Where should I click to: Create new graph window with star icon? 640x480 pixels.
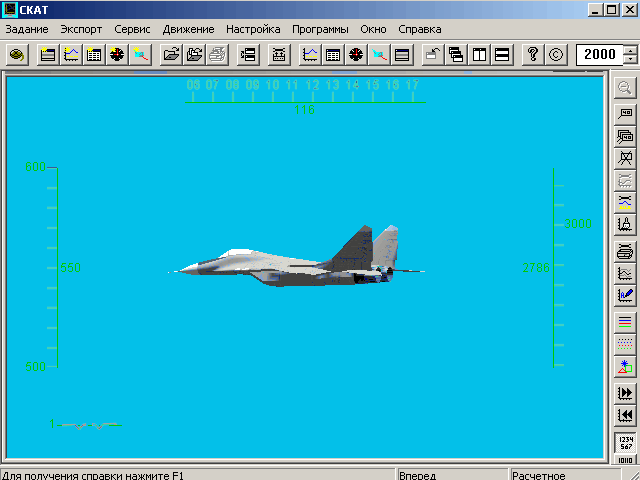[x=71, y=54]
